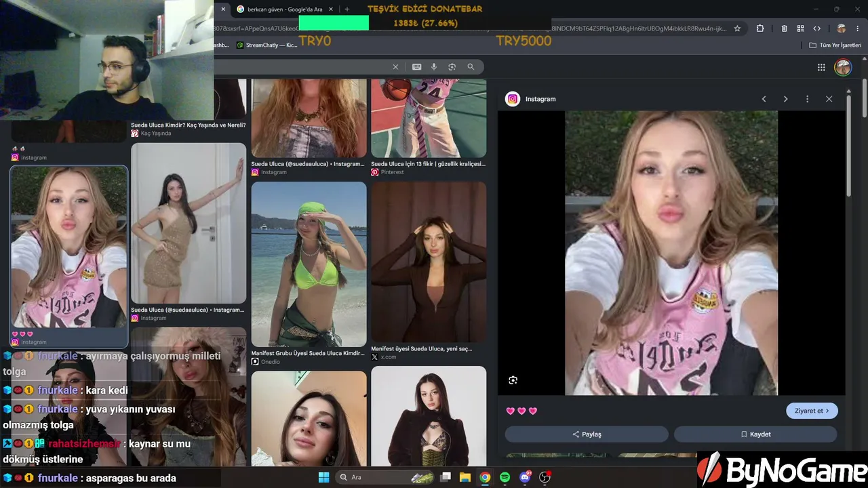Open the StreamChatly bookmark
868x488 pixels.
[267, 45]
